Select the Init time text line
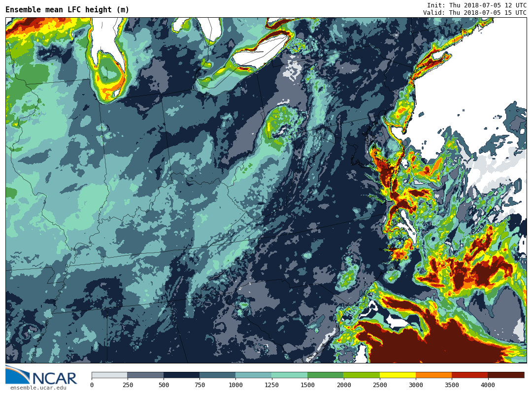 click(x=476, y=5)
